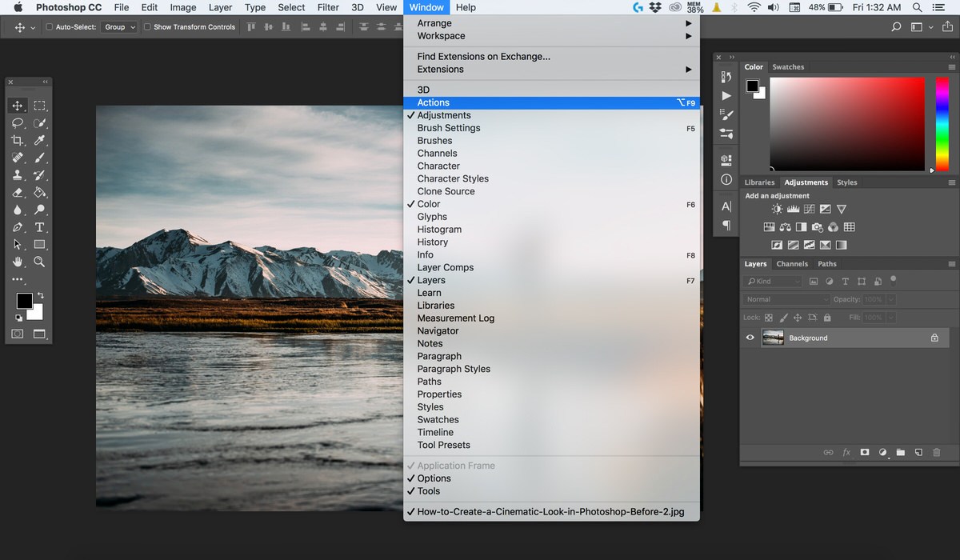Open the Layers panel options menu
The height and width of the screenshot is (560, 960).
(951, 264)
